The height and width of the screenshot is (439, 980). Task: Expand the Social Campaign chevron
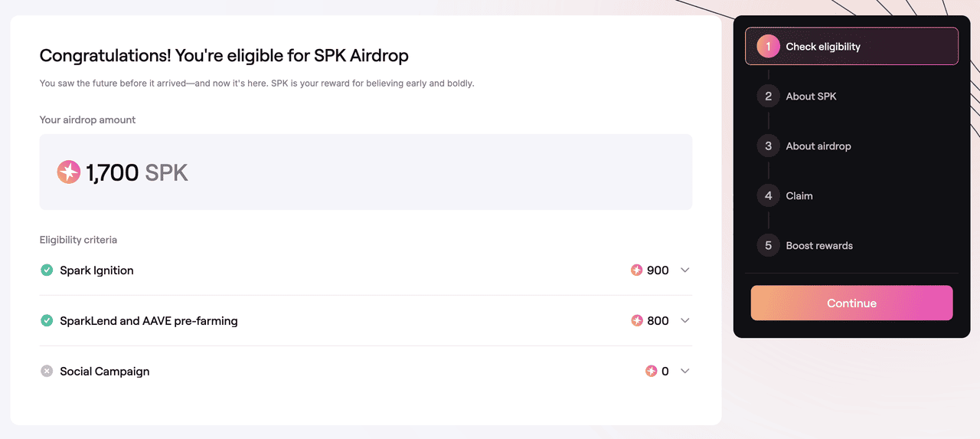685,372
